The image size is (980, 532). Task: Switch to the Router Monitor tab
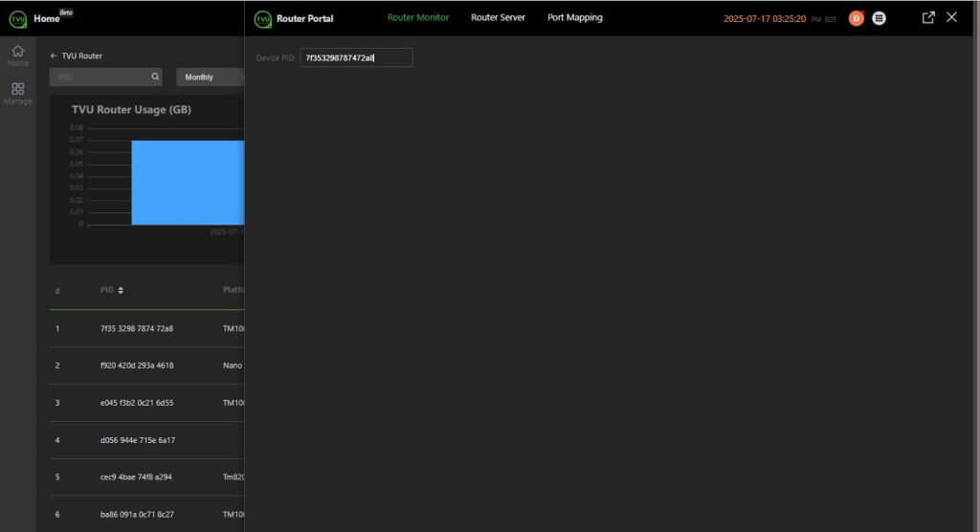[x=418, y=17]
